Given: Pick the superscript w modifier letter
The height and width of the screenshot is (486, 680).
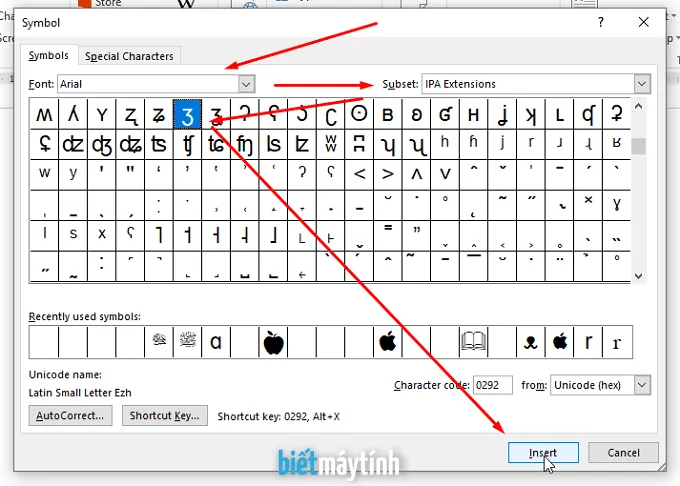Looking at the screenshot, I should [44, 175].
